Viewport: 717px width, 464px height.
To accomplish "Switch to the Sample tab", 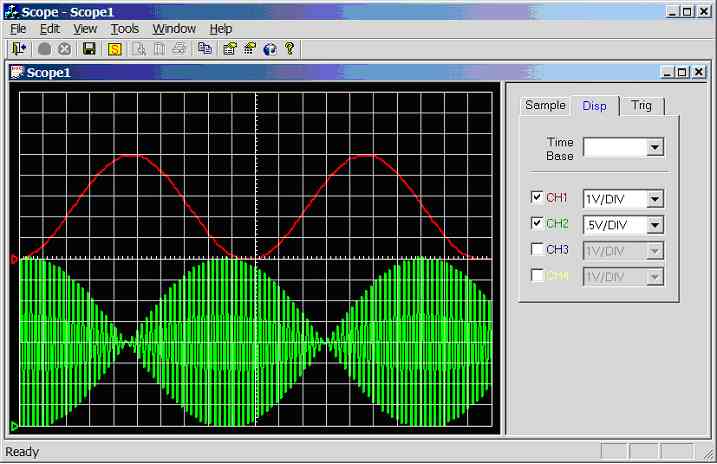I will click(x=545, y=105).
